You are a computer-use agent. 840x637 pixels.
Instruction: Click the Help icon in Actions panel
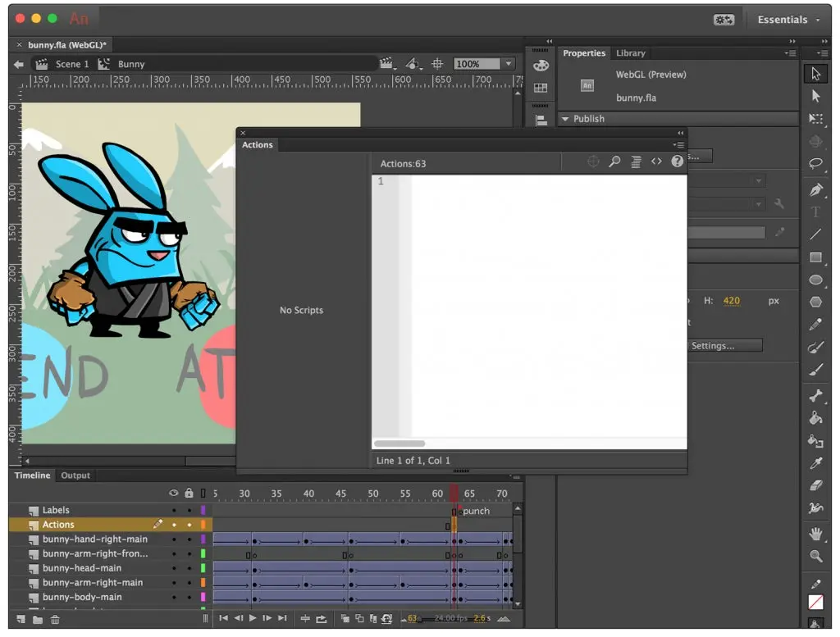tap(677, 162)
